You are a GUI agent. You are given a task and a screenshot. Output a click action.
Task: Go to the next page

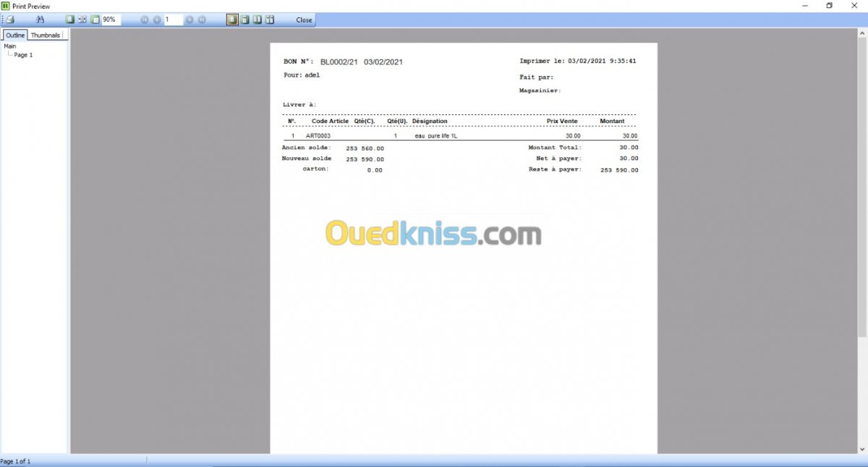[x=190, y=20]
